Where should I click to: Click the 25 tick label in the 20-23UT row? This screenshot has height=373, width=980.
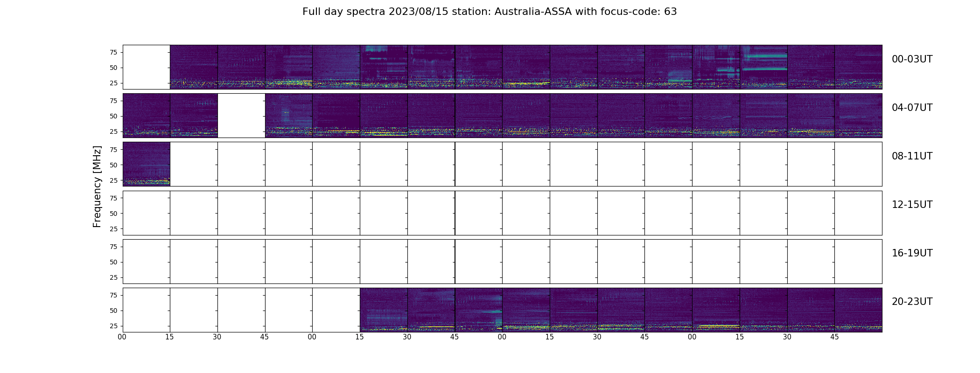(x=113, y=326)
